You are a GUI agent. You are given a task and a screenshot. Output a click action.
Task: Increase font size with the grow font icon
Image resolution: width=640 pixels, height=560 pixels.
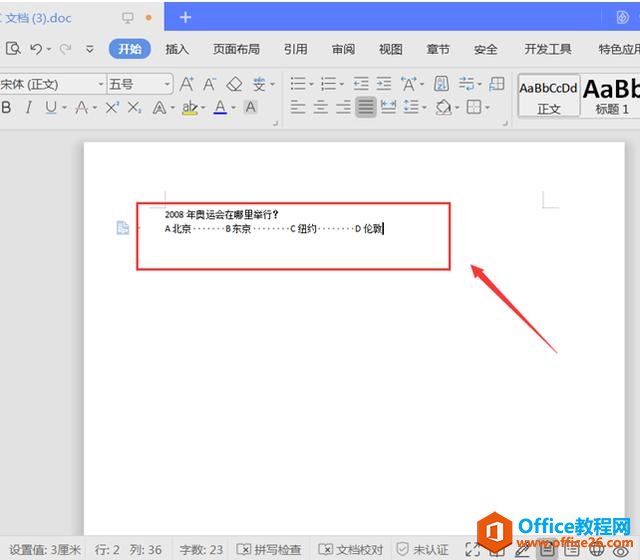tap(187, 84)
